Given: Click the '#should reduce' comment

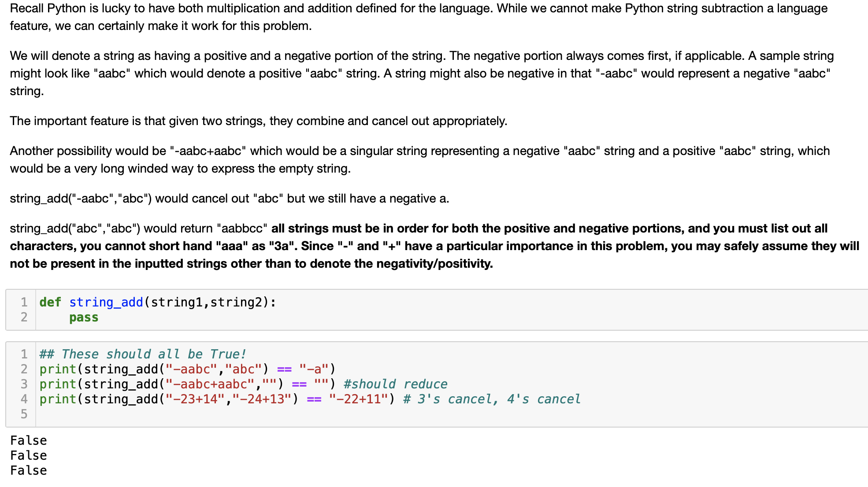Looking at the screenshot, I should [x=395, y=384].
